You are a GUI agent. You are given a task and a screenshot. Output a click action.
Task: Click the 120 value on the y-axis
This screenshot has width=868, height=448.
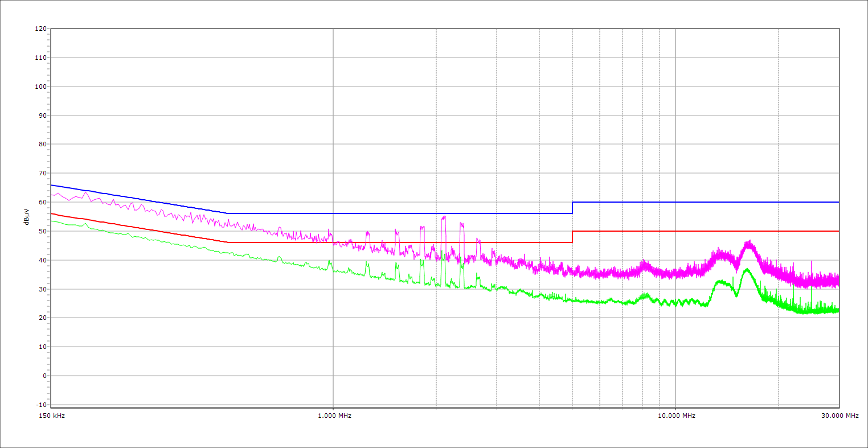coord(40,29)
